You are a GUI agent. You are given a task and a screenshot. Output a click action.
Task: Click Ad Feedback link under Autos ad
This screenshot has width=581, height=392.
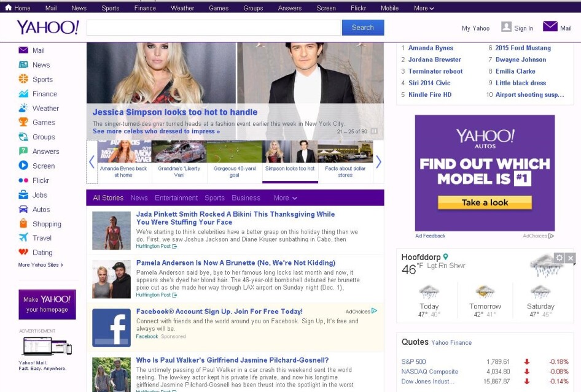point(430,236)
